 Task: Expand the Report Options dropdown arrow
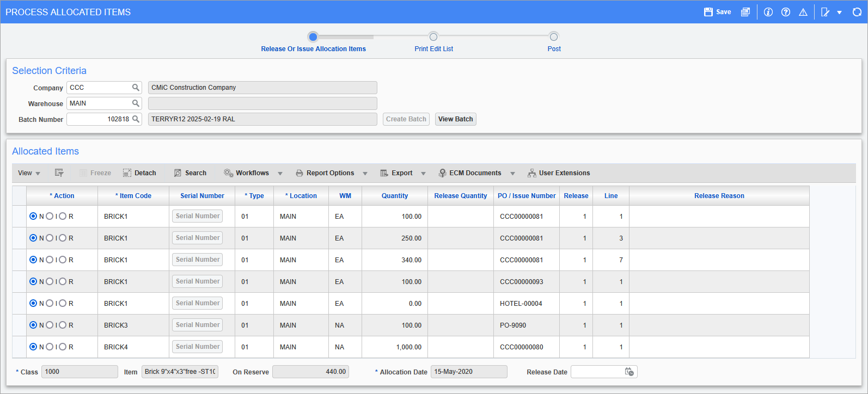pos(365,174)
